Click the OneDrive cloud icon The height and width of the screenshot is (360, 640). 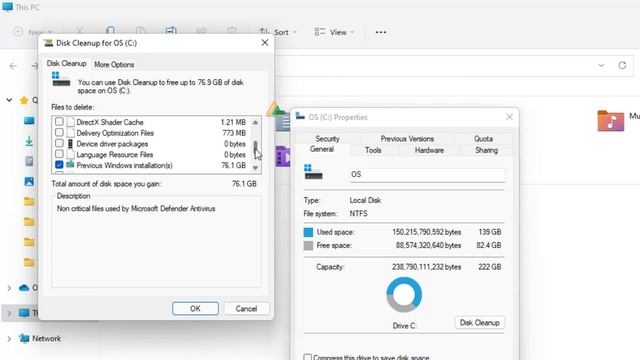(x=24, y=288)
